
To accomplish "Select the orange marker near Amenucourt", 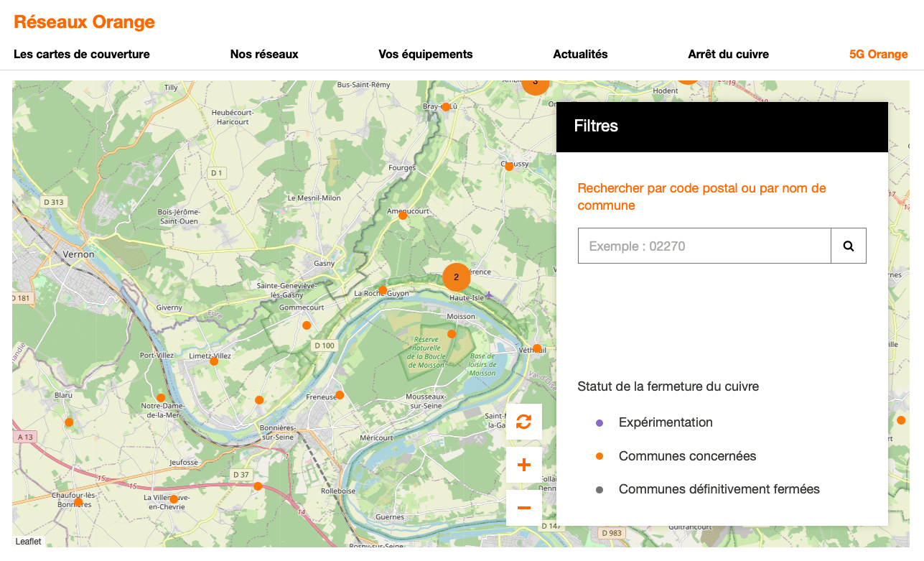I will tap(403, 215).
